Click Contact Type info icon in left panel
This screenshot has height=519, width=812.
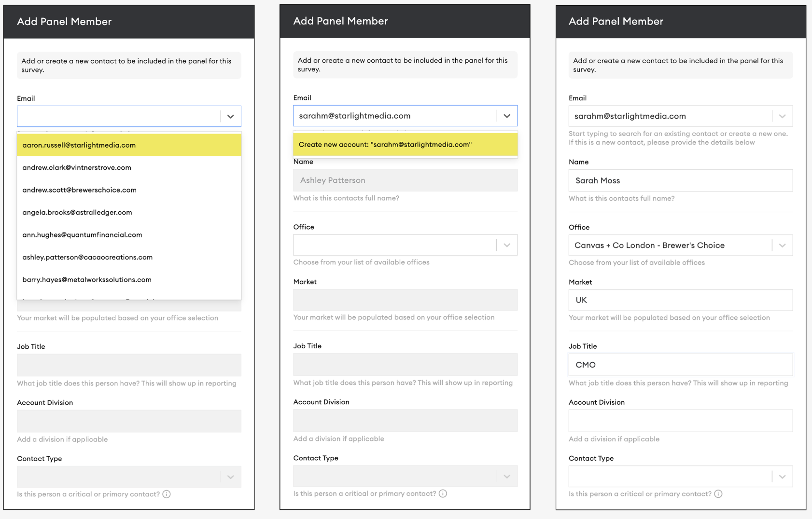167,494
